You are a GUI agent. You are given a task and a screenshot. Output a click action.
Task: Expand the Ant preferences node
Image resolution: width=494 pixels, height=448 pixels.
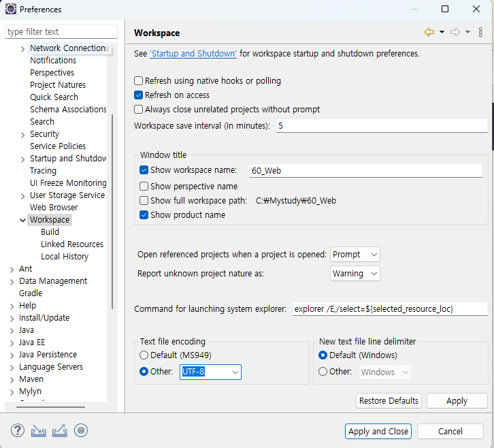[12, 270]
